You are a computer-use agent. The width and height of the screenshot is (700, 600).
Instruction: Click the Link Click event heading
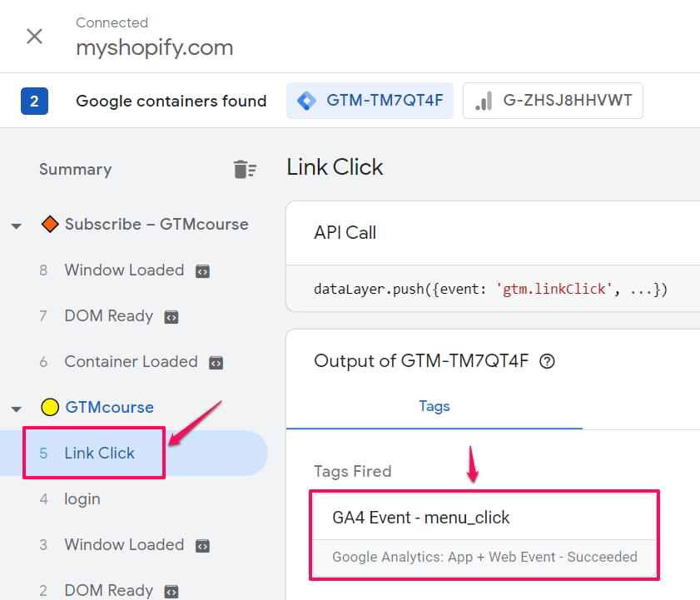[x=335, y=167]
